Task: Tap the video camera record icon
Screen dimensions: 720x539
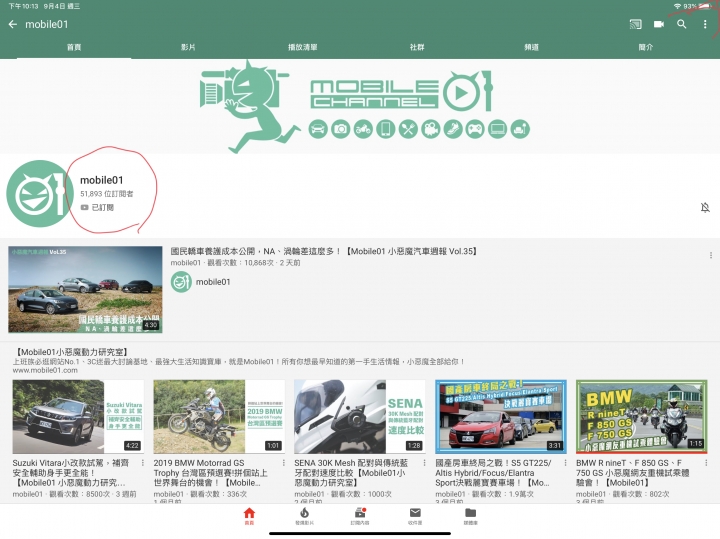Action: [x=659, y=24]
